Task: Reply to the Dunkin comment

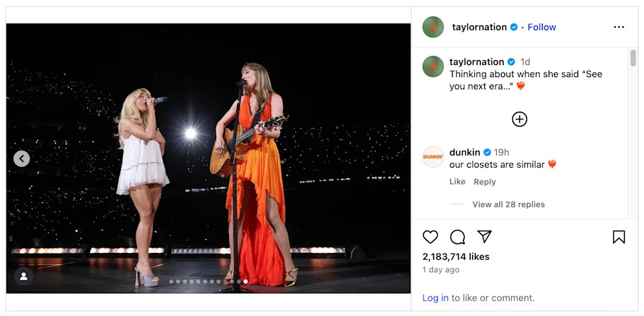Action: click(484, 182)
